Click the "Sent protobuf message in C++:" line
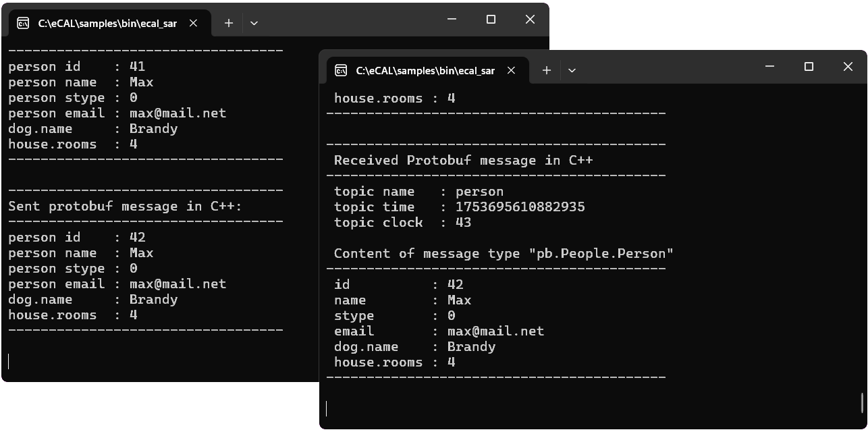The width and height of the screenshot is (868, 432). [125, 207]
